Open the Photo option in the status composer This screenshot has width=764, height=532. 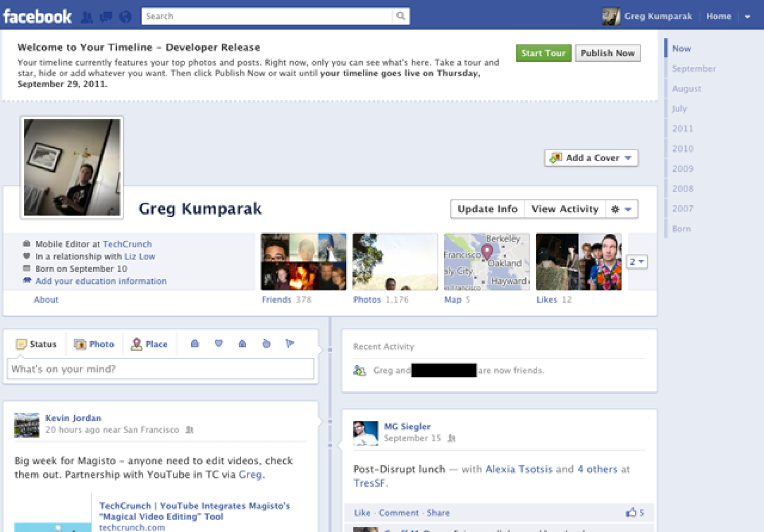click(94, 344)
